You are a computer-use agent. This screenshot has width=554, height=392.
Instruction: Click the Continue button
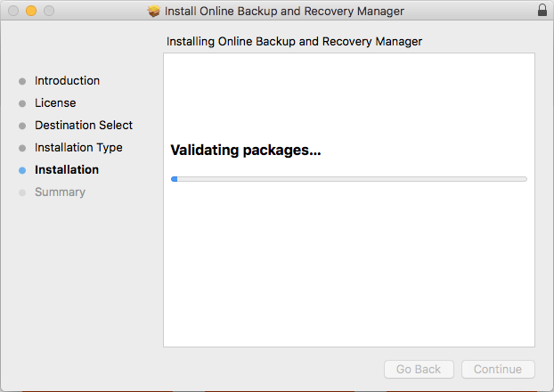pyautogui.click(x=498, y=369)
